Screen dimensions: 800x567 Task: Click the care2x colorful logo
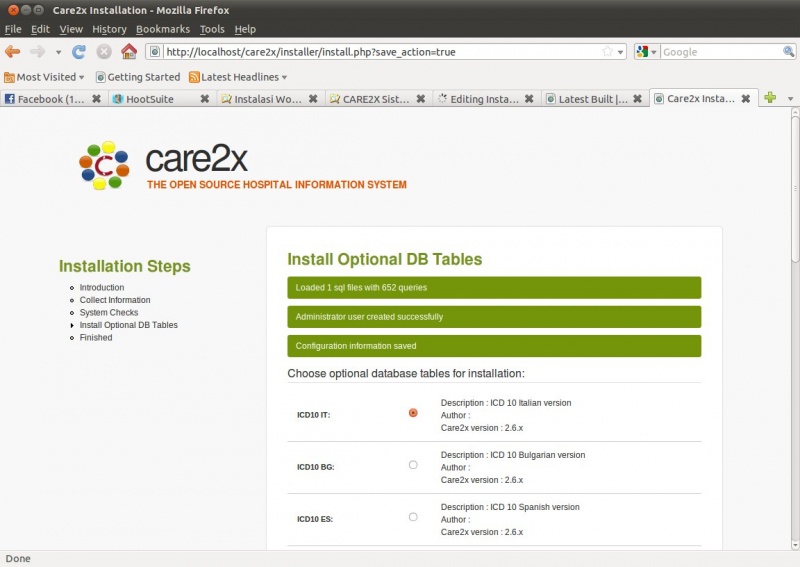[x=103, y=166]
